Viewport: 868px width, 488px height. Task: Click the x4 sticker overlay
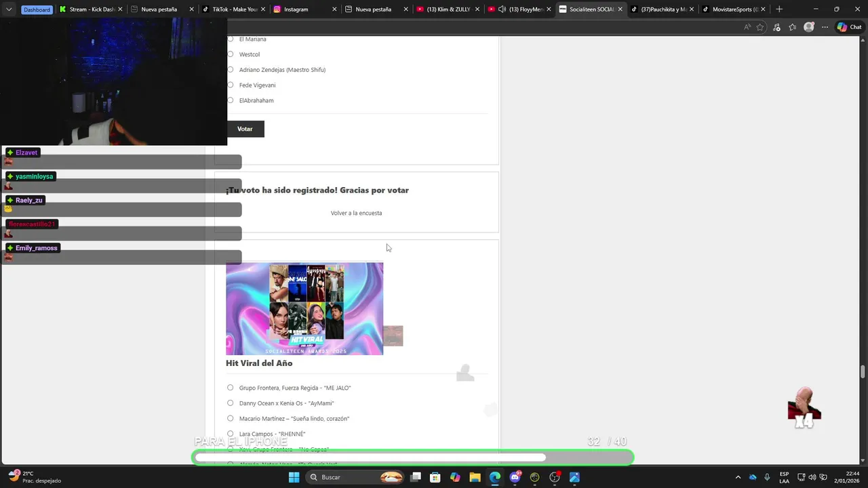[x=804, y=408]
